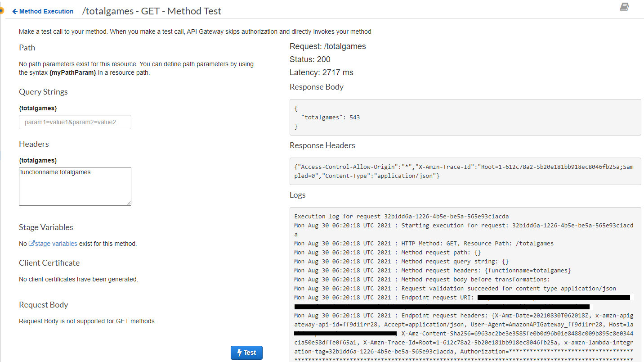Click the 'Execution log for request' line
Image resolution: width=644 pixels, height=362 pixels.
402,217
